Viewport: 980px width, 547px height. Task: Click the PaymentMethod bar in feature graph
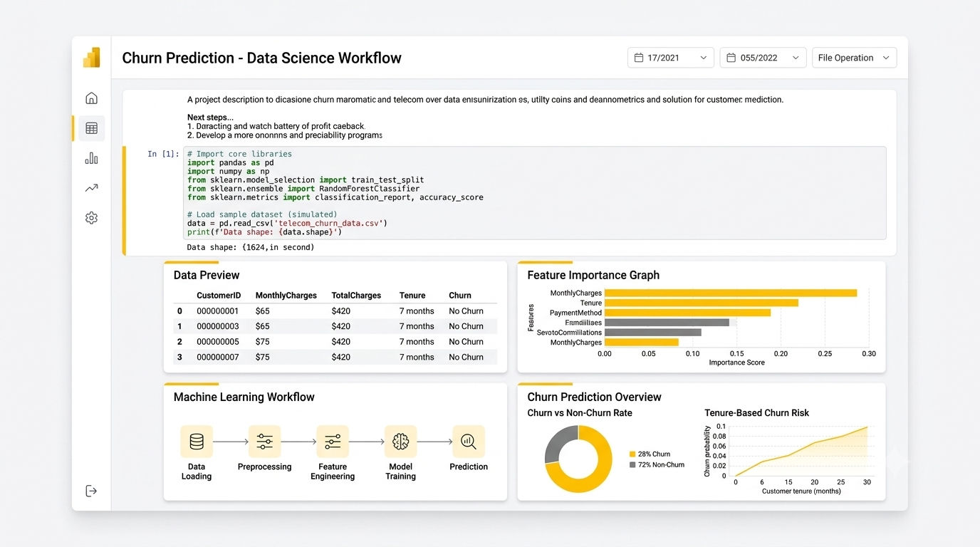coord(687,313)
